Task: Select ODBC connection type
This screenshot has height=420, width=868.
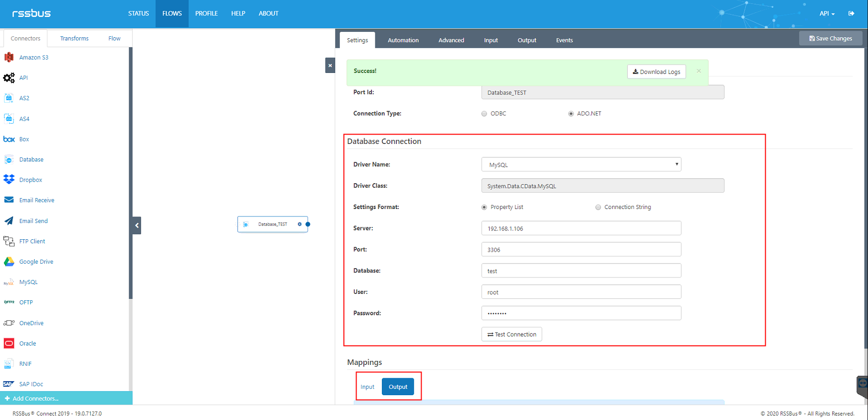Action: [x=484, y=114]
